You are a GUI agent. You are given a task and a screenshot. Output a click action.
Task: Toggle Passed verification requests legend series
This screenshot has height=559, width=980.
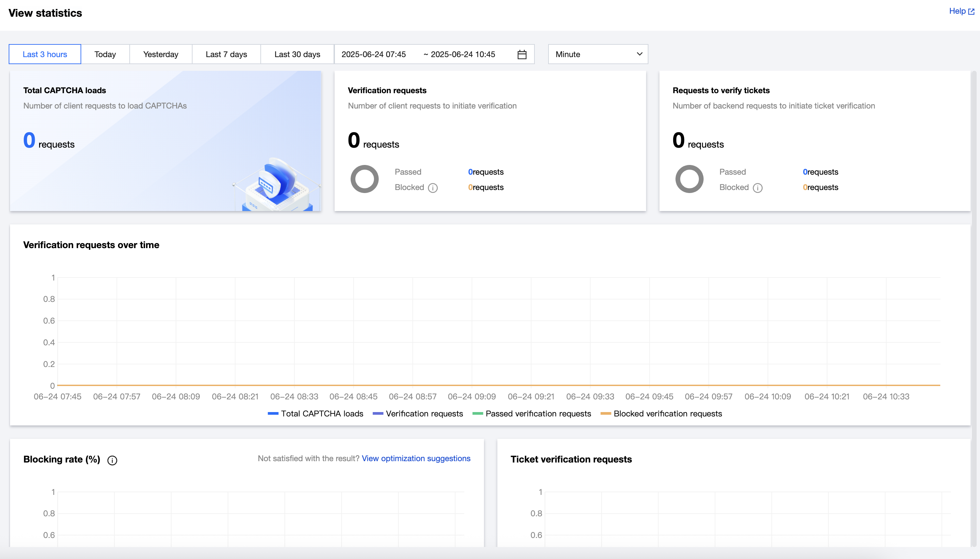[532, 413]
